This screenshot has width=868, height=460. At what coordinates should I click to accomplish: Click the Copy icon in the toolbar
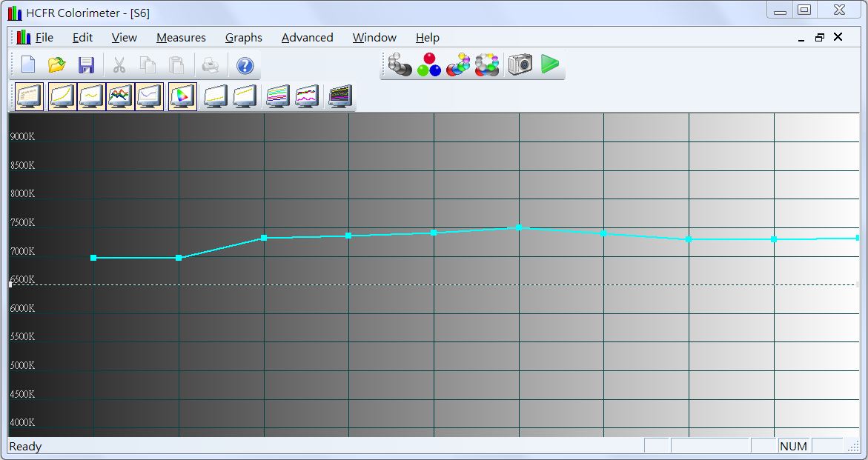tap(148, 64)
